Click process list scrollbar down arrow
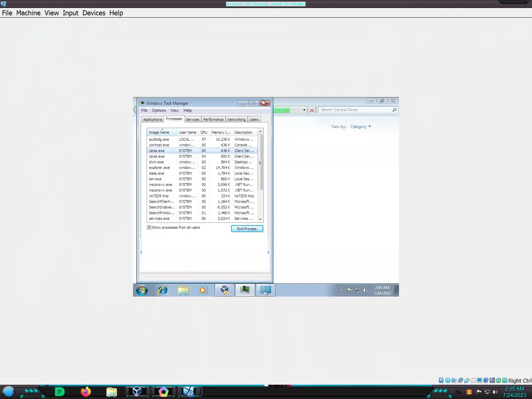 click(x=260, y=219)
